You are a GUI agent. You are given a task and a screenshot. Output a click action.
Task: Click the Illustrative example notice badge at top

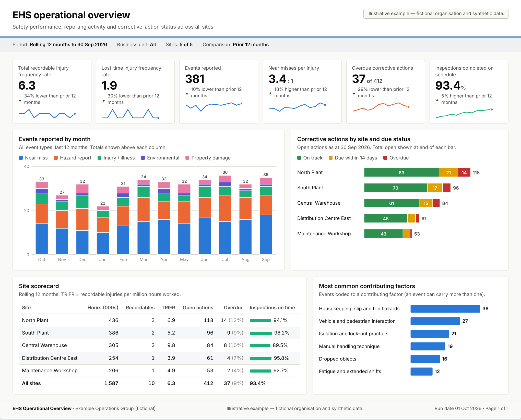pos(436,14)
